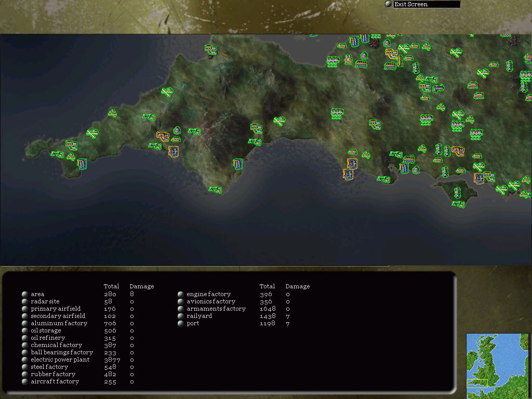Select the crossed-runway airfield icon in east Devon

tap(279, 121)
